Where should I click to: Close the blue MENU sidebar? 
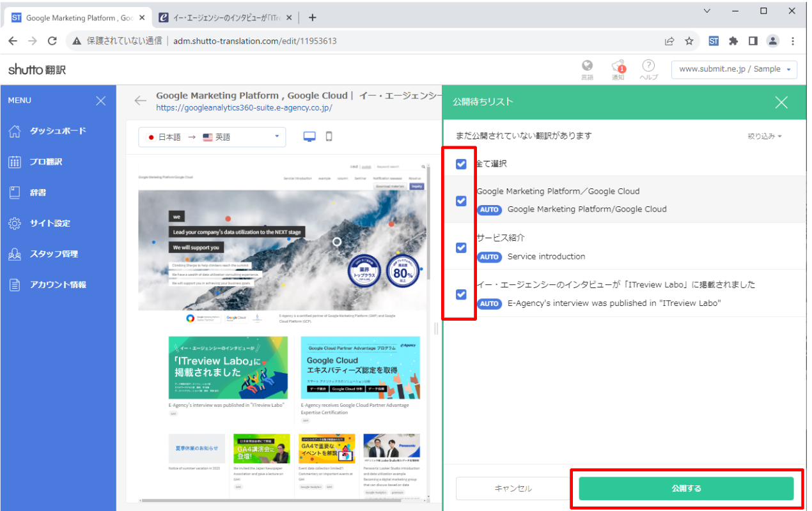click(100, 101)
